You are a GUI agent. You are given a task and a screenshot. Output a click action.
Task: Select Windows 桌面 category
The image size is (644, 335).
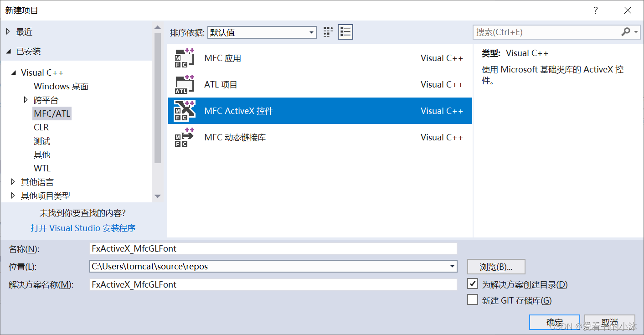[x=61, y=86]
